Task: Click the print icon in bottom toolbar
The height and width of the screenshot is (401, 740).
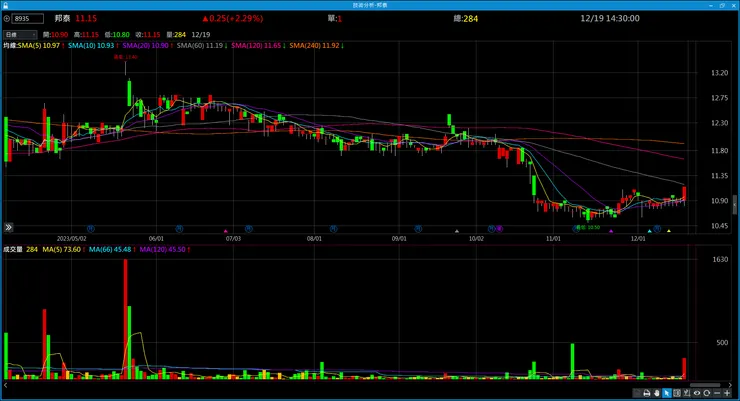Action: pyautogui.click(x=647, y=393)
